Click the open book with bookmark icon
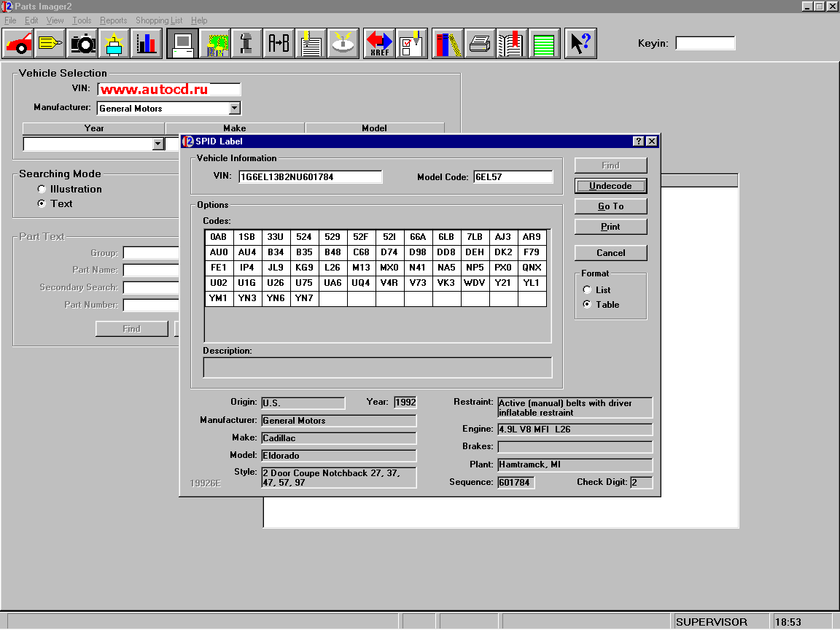Viewport: 840px width, 630px height. (512, 44)
